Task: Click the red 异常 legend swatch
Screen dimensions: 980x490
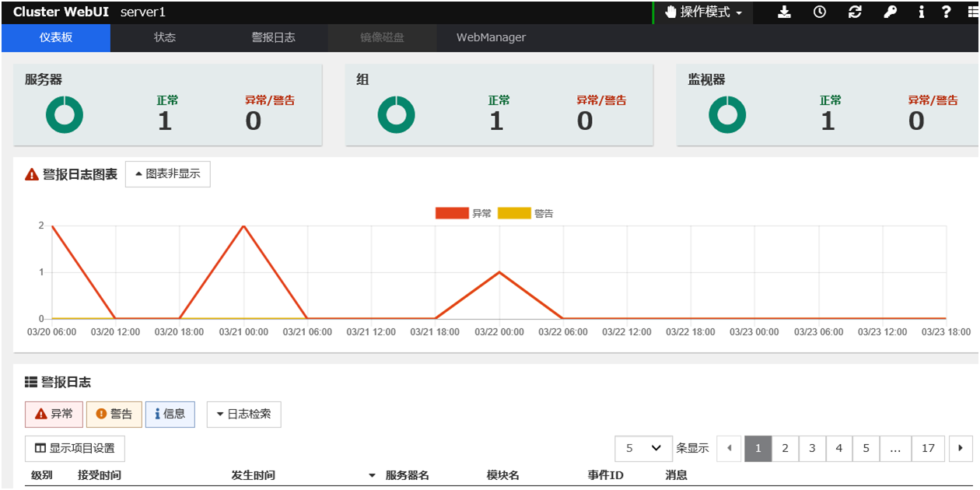Action: coord(452,213)
